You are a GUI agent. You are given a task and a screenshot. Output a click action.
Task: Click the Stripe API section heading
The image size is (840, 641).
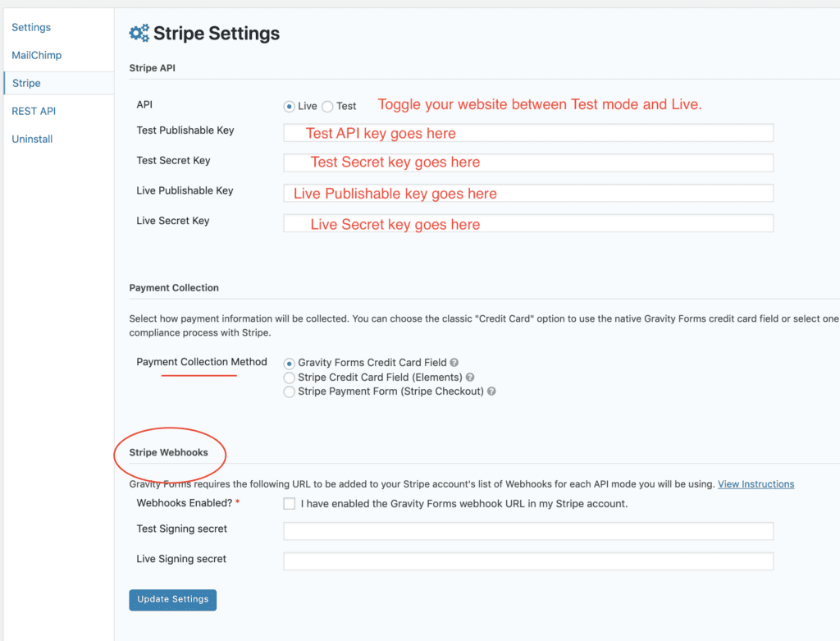[152, 68]
